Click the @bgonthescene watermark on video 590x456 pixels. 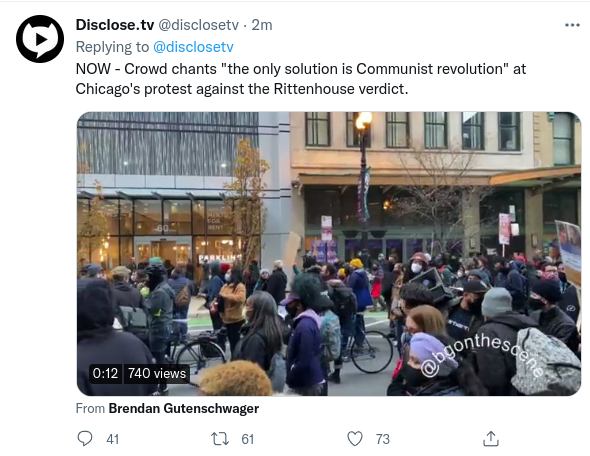tap(483, 356)
